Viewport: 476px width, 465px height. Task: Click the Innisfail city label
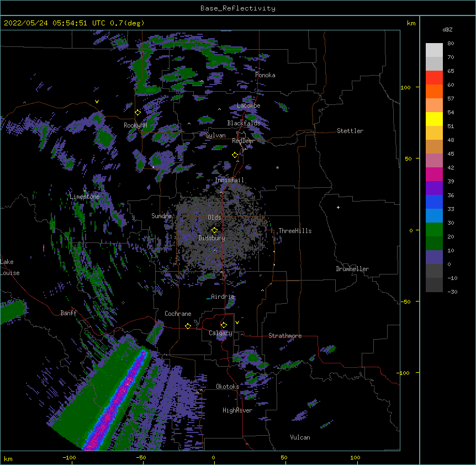(x=229, y=180)
